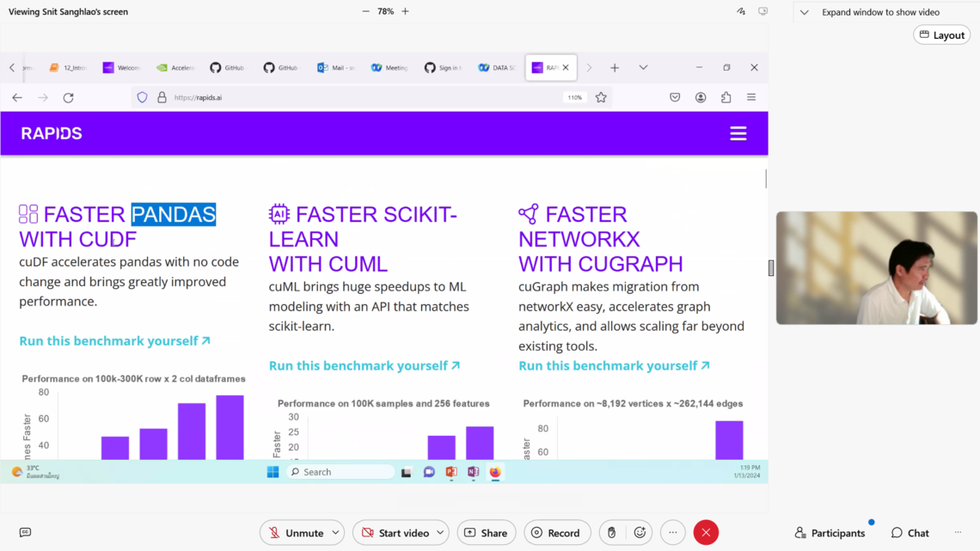
Task: Start video with camera button
Action: [x=394, y=533]
